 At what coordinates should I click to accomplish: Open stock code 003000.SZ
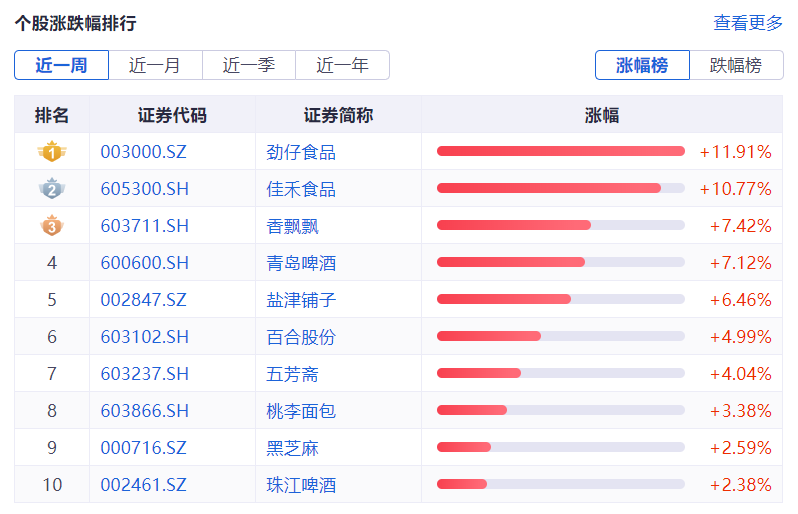144,152
